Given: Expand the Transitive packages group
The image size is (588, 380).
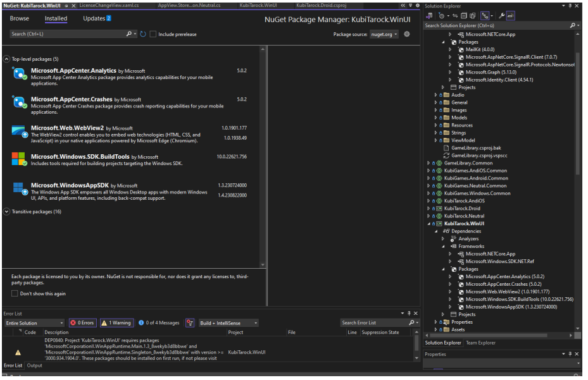Looking at the screenshot, I should click(x=6, y=211).
